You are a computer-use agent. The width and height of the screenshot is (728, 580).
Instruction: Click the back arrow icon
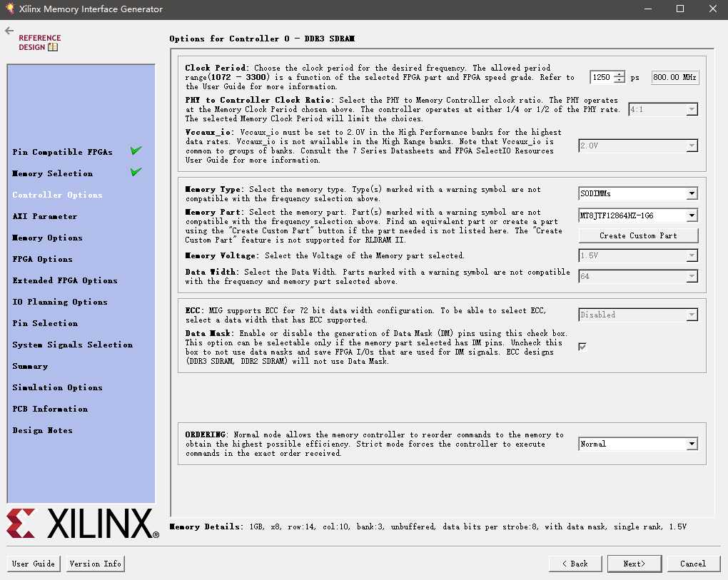point(9,31)
